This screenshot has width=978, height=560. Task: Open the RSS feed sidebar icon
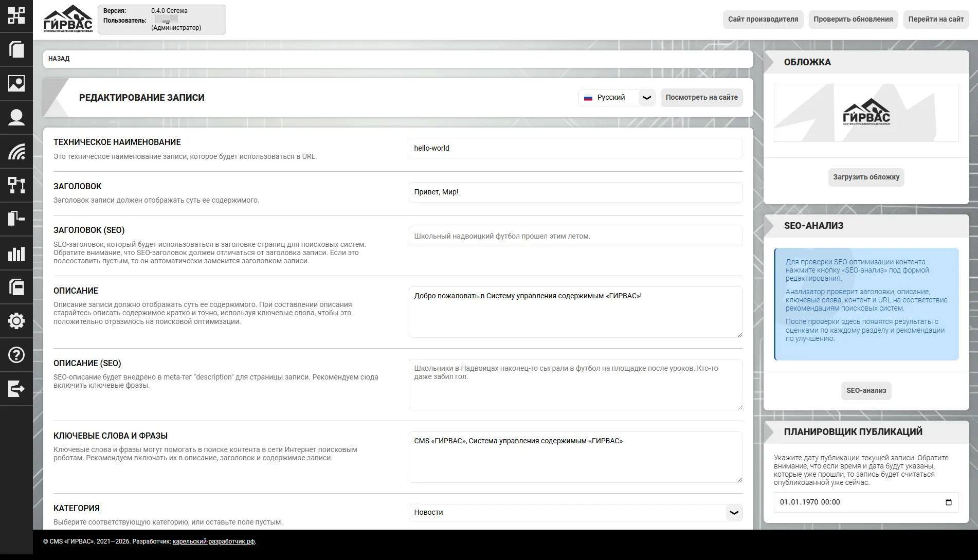click(16, 151)
